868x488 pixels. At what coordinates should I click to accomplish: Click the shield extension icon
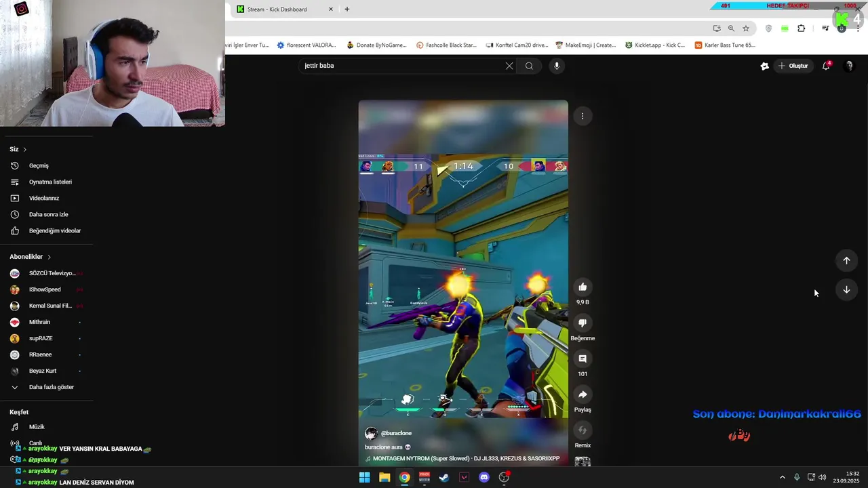(768, 28)
